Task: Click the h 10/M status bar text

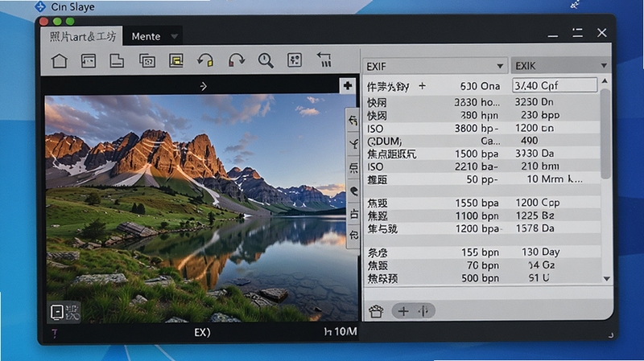Action: tap(340, 331)
